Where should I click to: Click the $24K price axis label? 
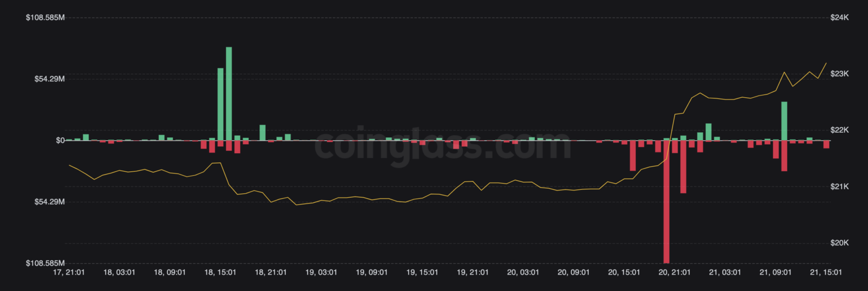[840, 18]
